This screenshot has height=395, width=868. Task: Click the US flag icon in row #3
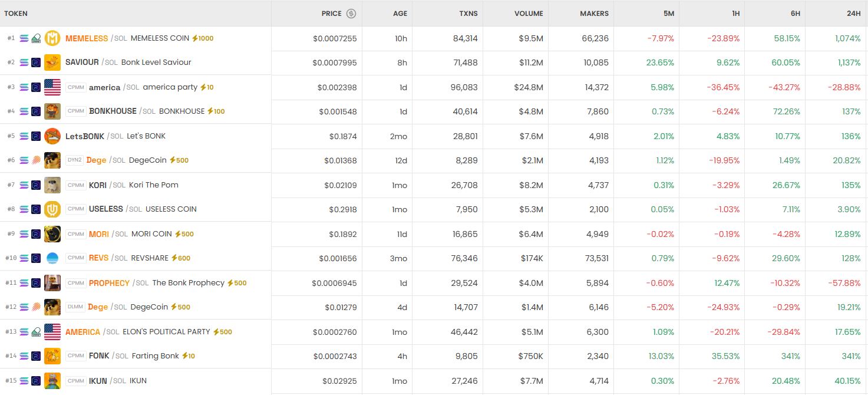[x=52, y=87]
